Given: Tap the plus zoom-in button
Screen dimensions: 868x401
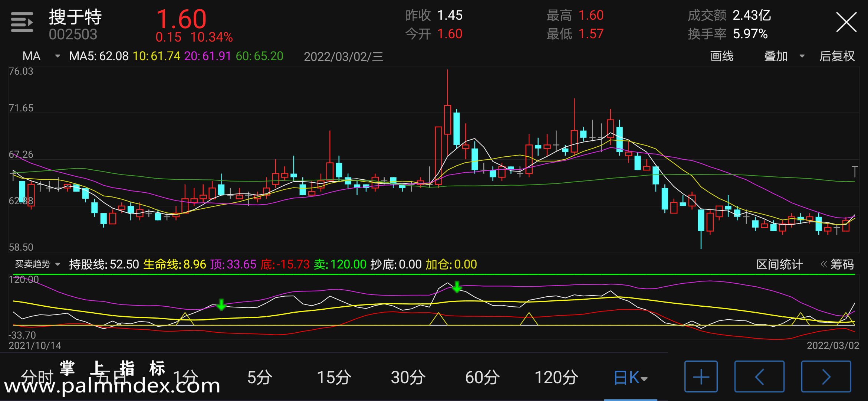Looking at the screenshot, I should pos(701,376).
